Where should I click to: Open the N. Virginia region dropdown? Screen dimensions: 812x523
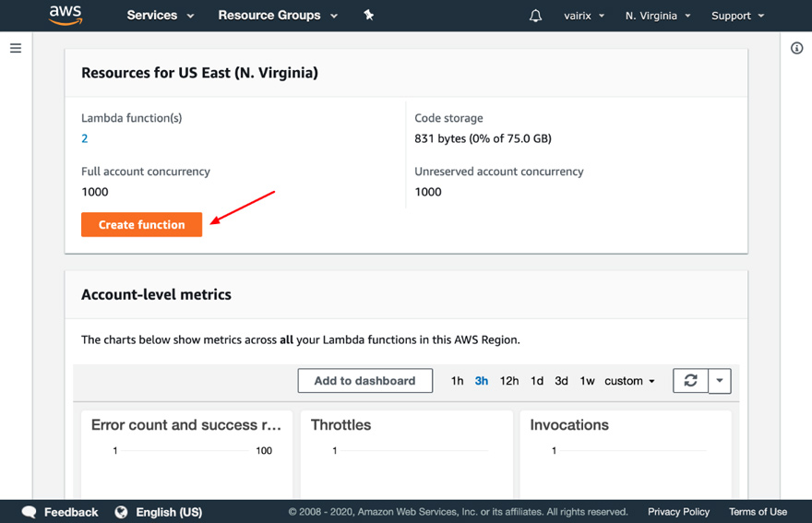658,16
